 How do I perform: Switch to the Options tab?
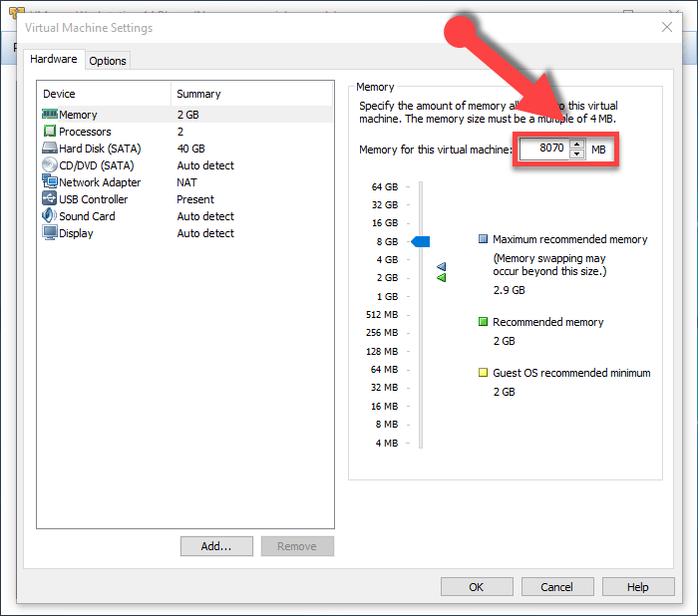coord(108,61)
